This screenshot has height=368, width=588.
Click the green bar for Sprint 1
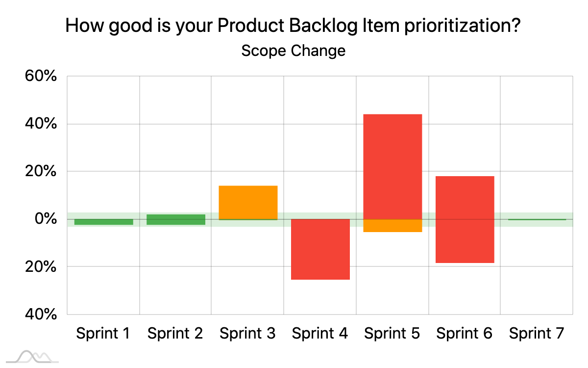[x=104, y=222]
